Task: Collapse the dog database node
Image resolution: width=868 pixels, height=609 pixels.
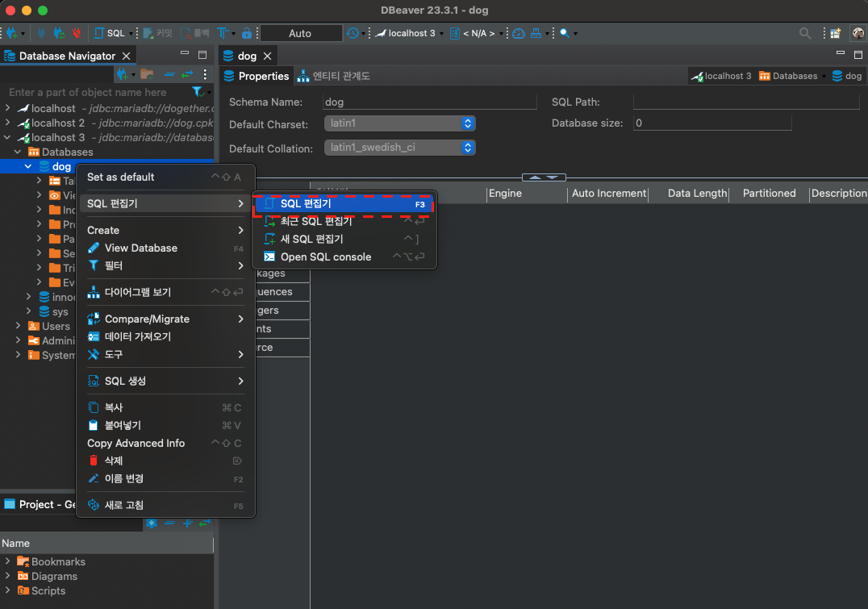Action: pyautogui.click(x=28, y=166)
